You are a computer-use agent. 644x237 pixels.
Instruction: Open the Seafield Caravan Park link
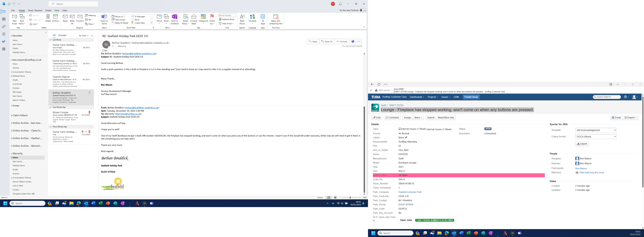(x=410, y=192)
